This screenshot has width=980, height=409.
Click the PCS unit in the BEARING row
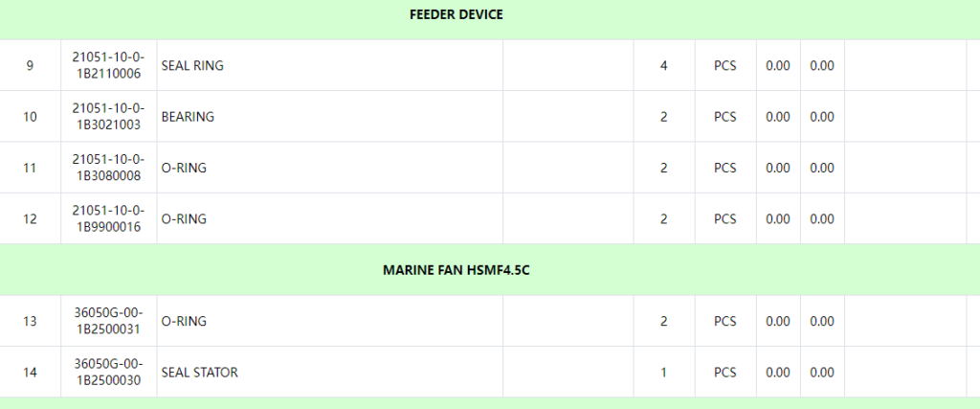[x=725, y=117]
